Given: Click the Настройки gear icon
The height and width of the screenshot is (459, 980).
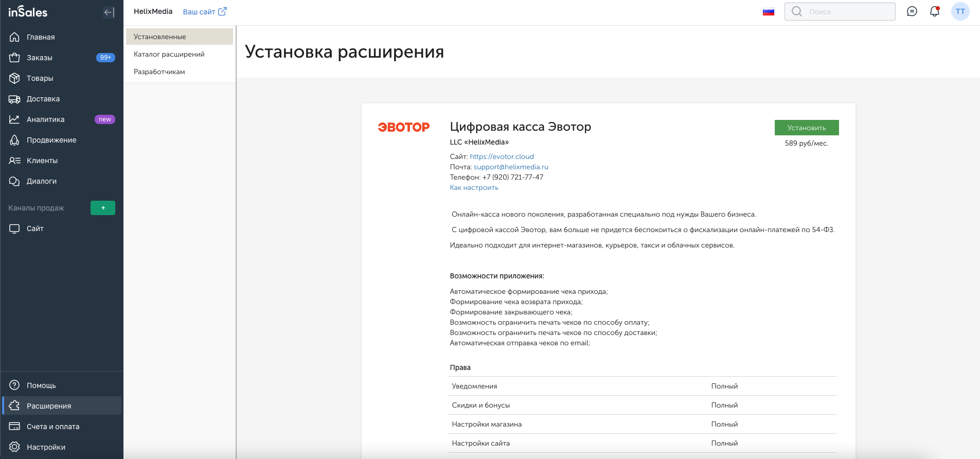Looking at the screenshot, I should coord(14,447).
